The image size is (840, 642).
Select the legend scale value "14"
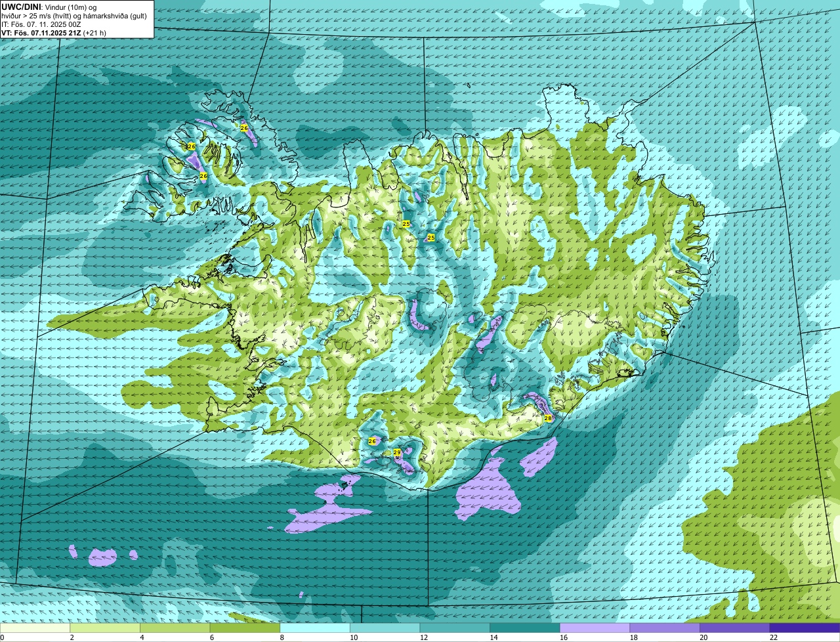[493, 637]
